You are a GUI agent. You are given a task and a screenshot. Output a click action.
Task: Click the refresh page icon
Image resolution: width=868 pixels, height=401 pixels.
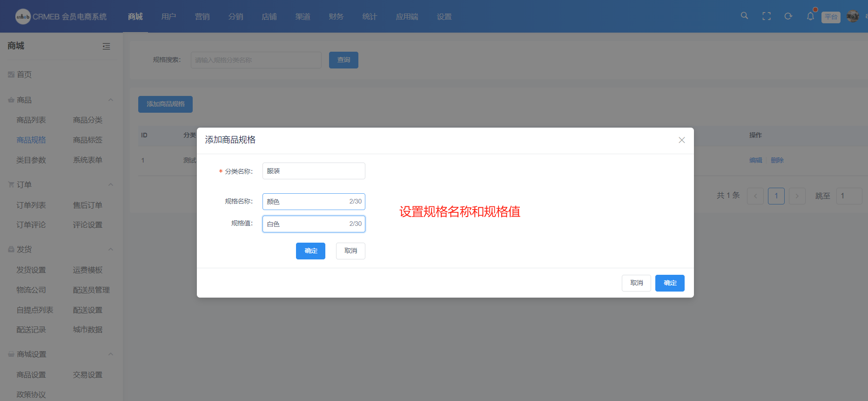point(788,16)
